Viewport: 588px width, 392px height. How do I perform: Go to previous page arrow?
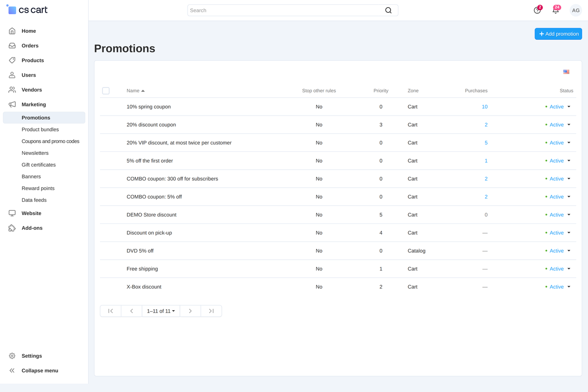[131, 311]
